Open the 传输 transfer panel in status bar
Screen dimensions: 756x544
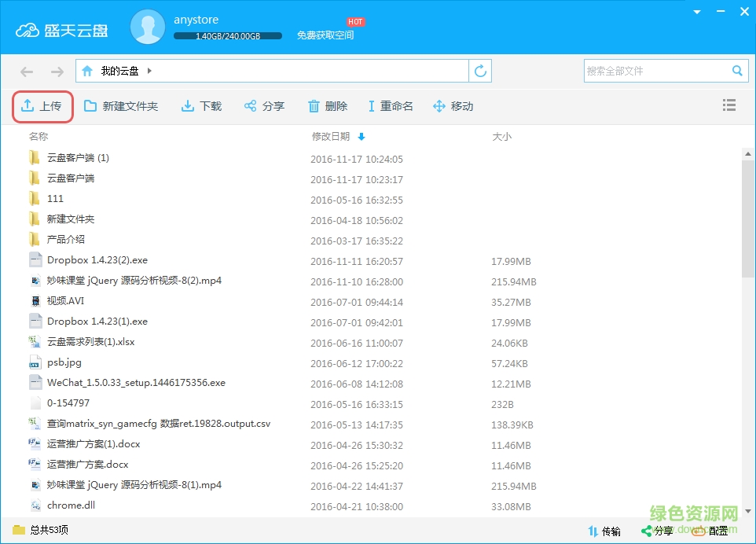[604, 531]
